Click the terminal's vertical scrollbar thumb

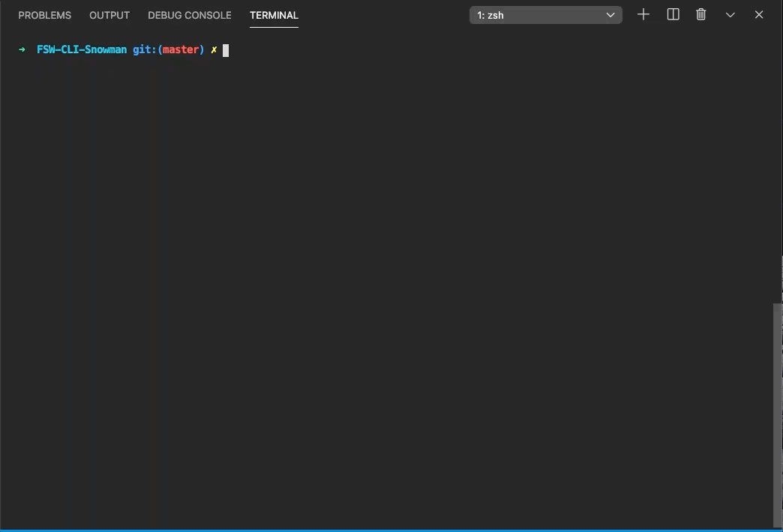(x=777, y=414)
